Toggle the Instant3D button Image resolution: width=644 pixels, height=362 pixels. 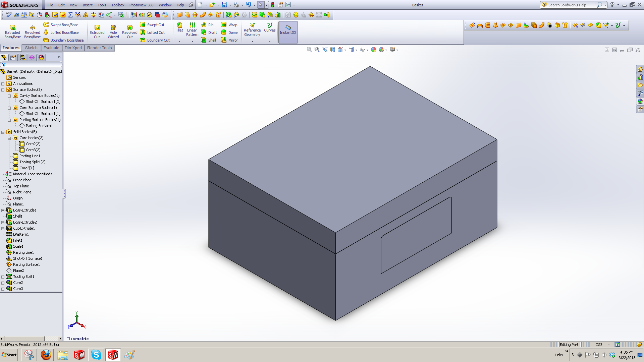tap(288, 32)
